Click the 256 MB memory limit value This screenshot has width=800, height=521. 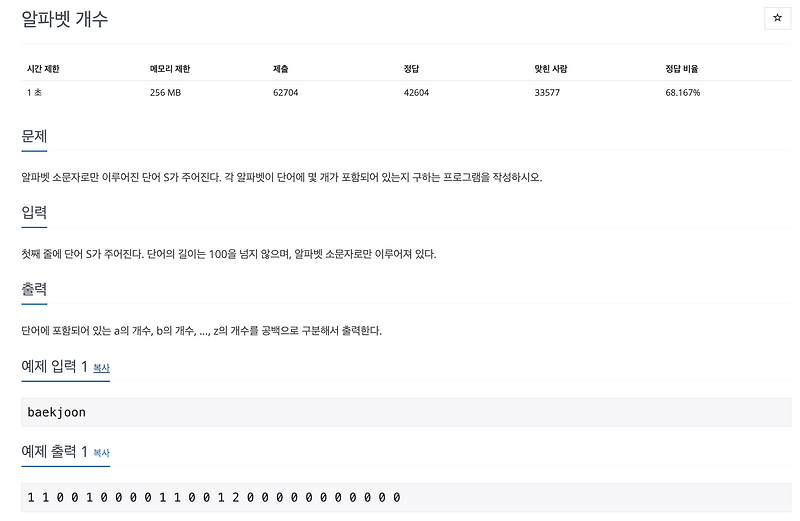coord(165,93)
